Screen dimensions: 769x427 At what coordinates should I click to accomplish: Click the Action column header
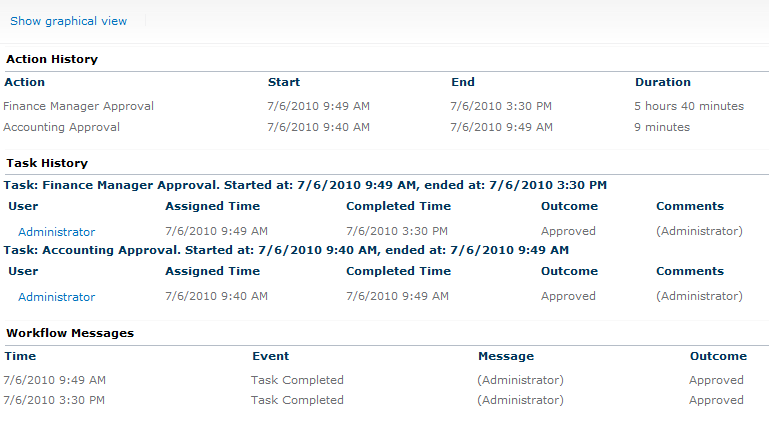(x=25, y=82)
